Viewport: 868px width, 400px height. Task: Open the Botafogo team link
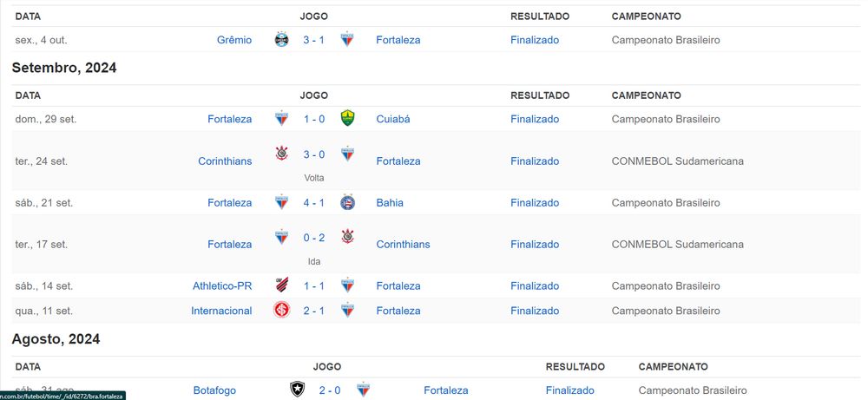point(214,390)
